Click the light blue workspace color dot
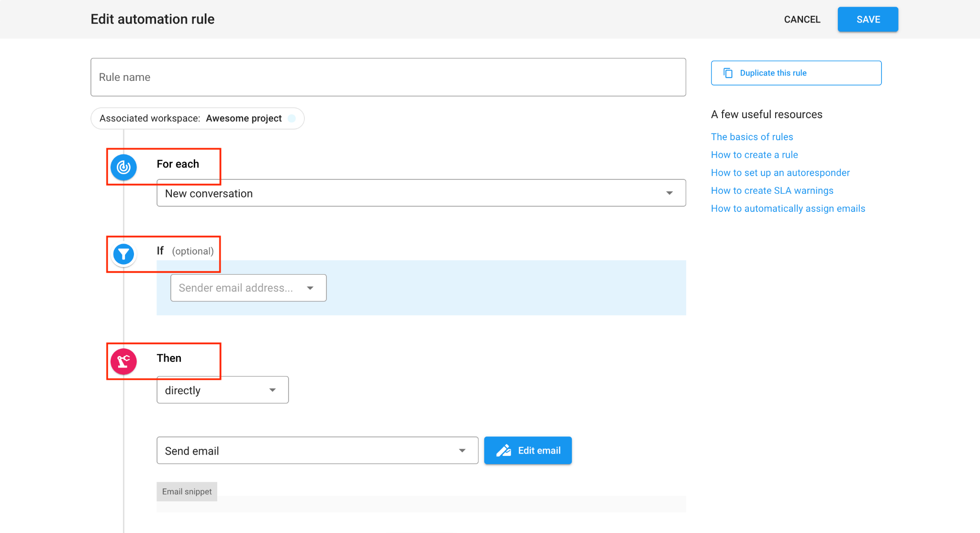The width and height of the screenshot is (980, 533). click(x=292, y=118)
